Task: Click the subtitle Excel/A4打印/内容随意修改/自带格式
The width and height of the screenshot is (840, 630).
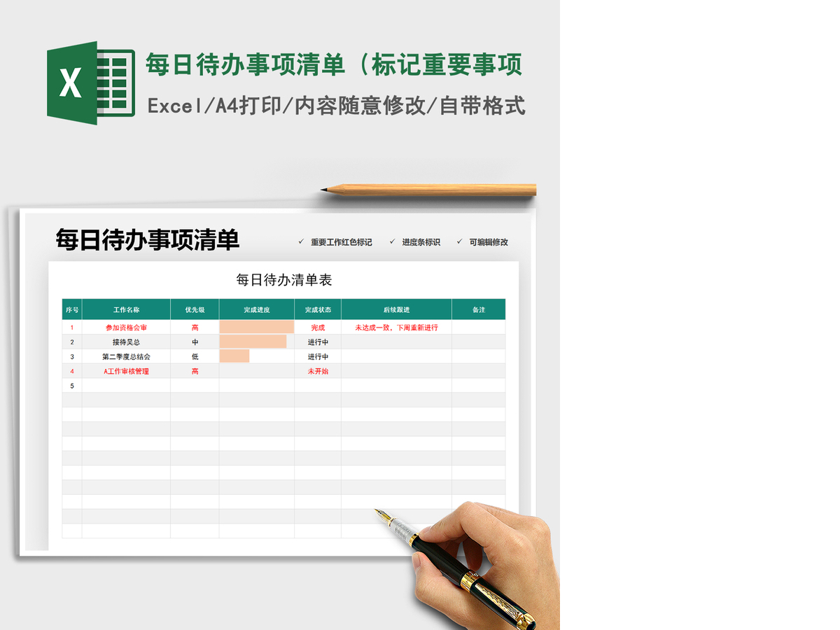Action: coord(337,106)
